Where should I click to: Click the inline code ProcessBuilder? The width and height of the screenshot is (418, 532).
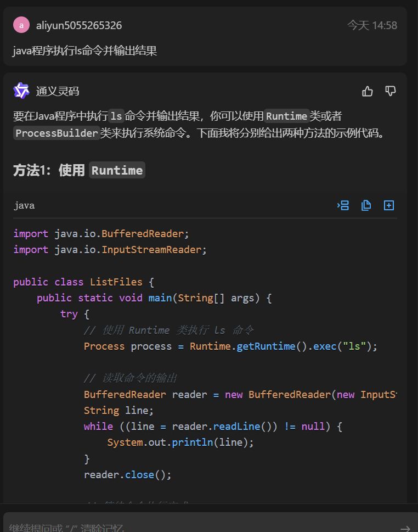[x=57, y=133]
